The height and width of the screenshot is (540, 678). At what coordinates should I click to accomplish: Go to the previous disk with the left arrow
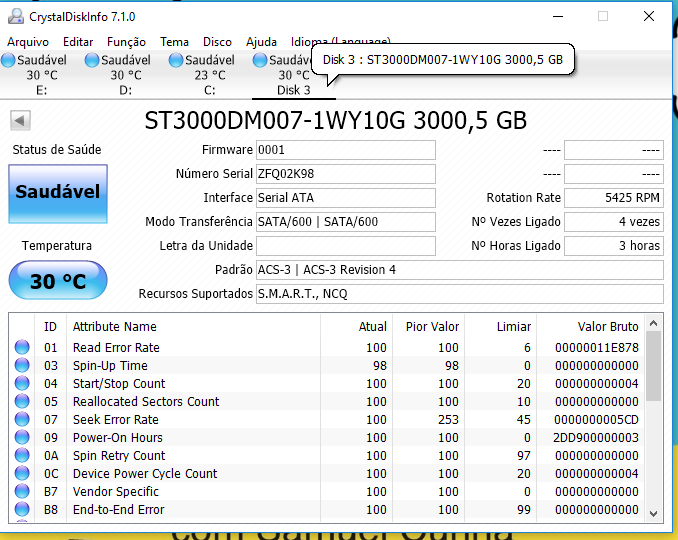click(20, 120)
